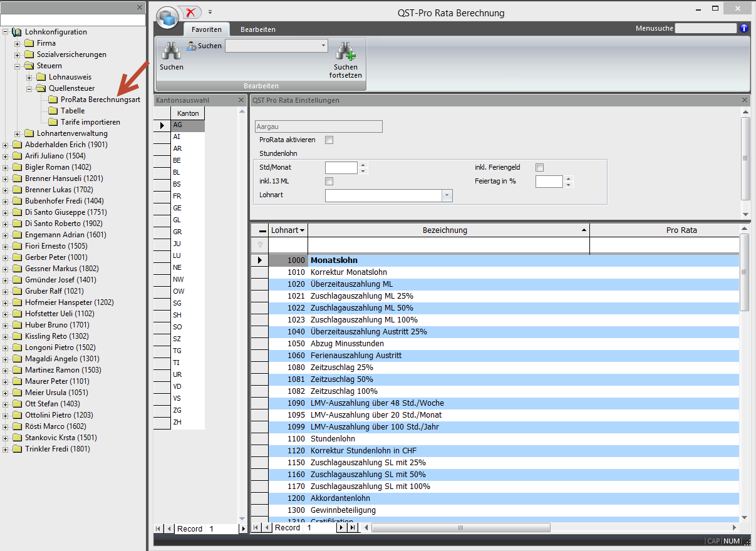Select the Favoriten ribbon tab

(x=206, y=29)
